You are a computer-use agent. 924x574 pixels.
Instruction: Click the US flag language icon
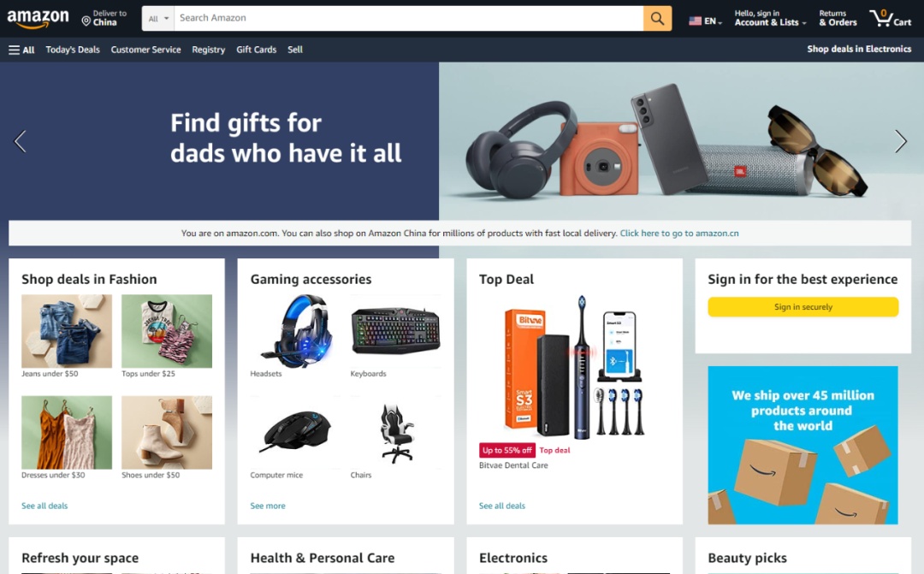696,21
